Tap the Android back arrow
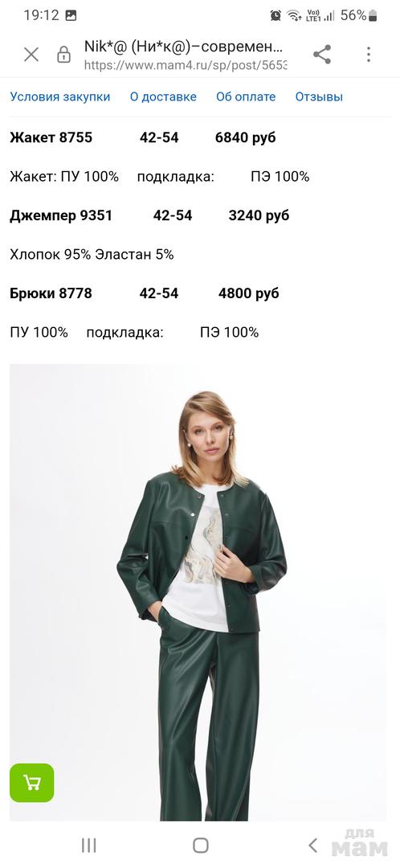This screenshot has width=400, height=868. tap(312, 845)
